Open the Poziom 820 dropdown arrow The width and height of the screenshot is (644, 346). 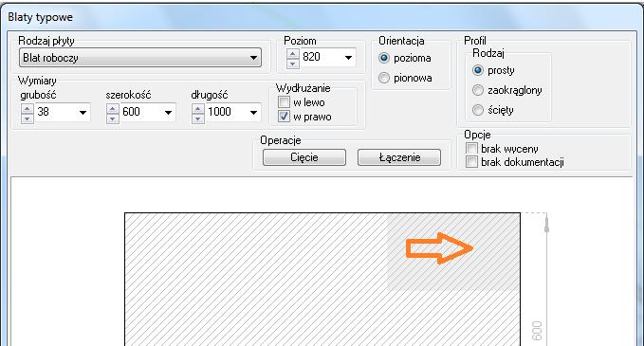[348, 58]
